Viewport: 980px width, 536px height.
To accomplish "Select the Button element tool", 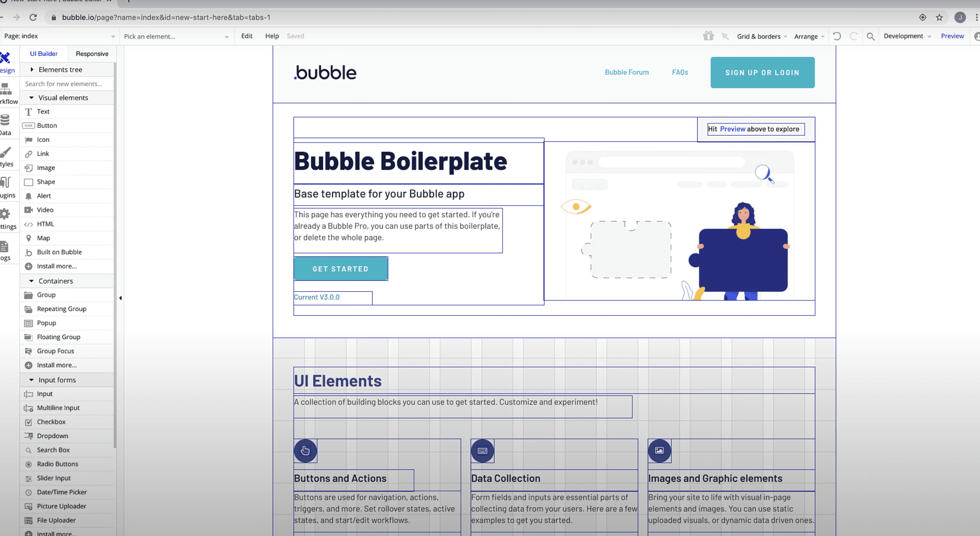I will point(67,126).
